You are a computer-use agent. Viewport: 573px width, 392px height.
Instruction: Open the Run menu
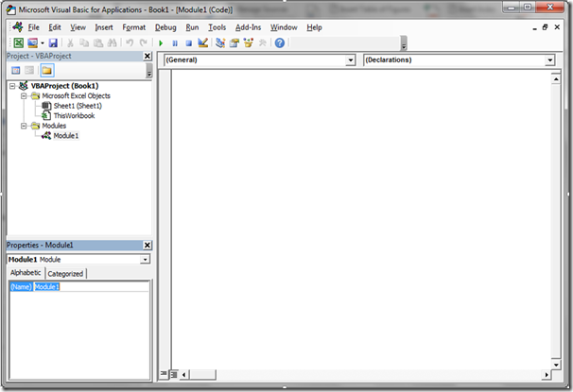[x=192, y=27]
